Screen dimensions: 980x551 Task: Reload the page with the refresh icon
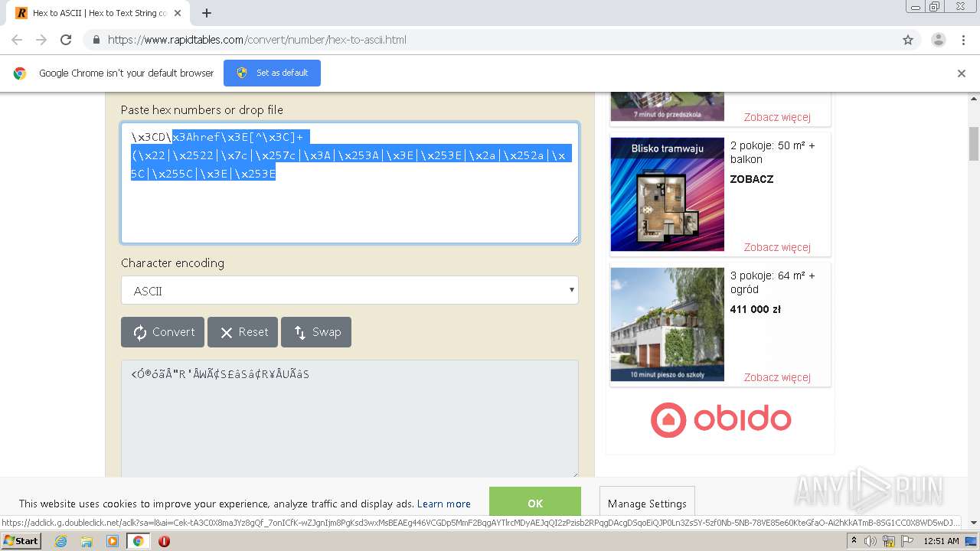click(66, 40)
